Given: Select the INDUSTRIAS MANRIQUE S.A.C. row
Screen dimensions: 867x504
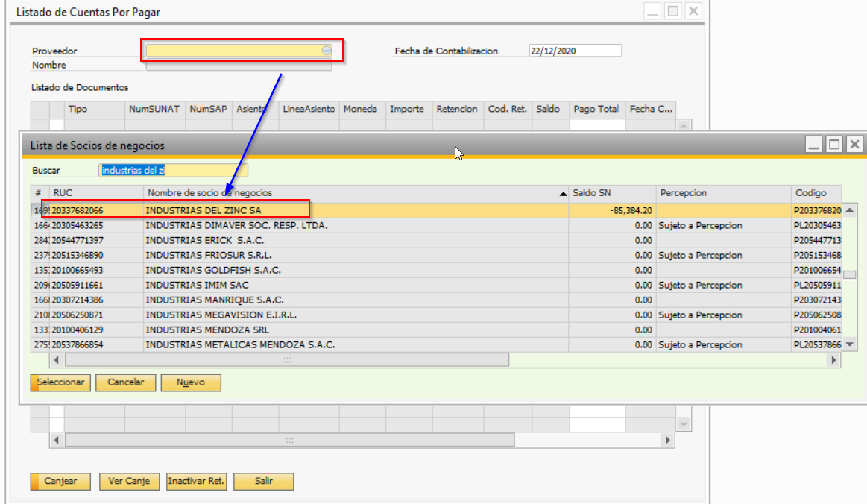Looking at the screenshot, I should tap(436, 300).
